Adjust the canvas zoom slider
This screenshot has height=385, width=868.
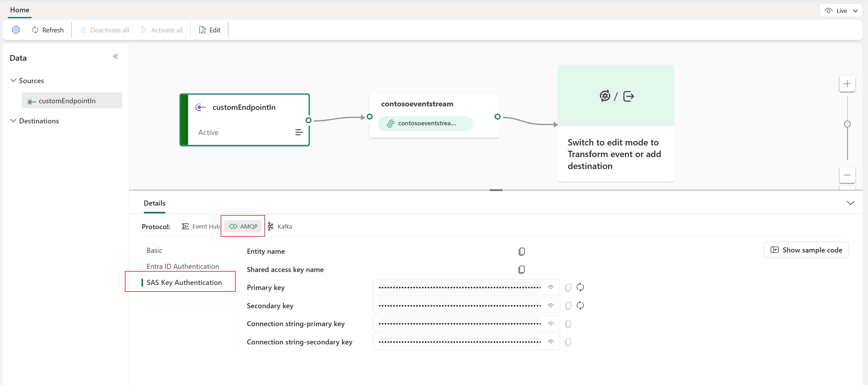tap(848, 124)
